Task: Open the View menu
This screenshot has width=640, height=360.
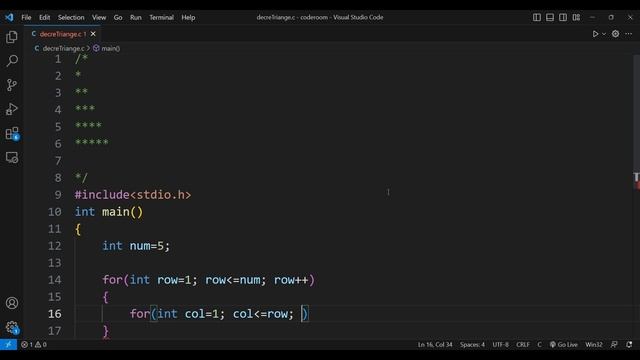Action: 99,17
